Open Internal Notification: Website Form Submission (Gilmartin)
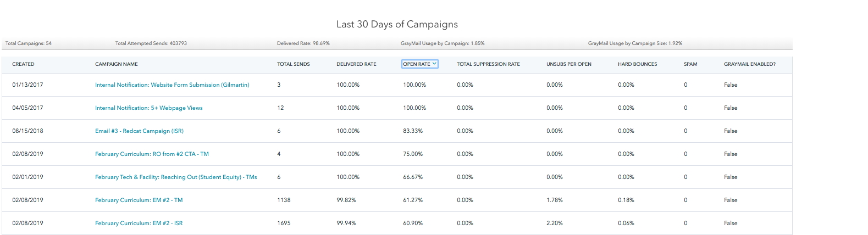The width and height of the screenshot is (868, 235). 172,85
